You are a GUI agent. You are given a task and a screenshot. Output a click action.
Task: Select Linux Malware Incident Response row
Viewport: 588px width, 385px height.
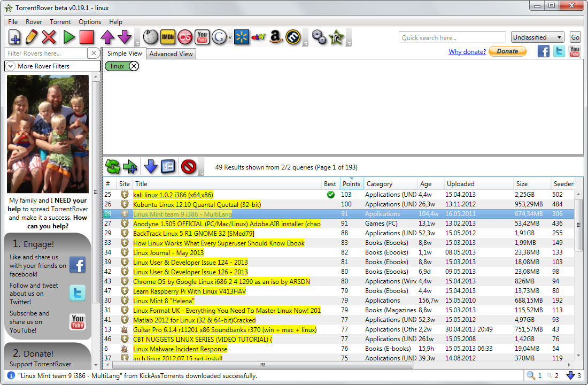click(338, 349)
